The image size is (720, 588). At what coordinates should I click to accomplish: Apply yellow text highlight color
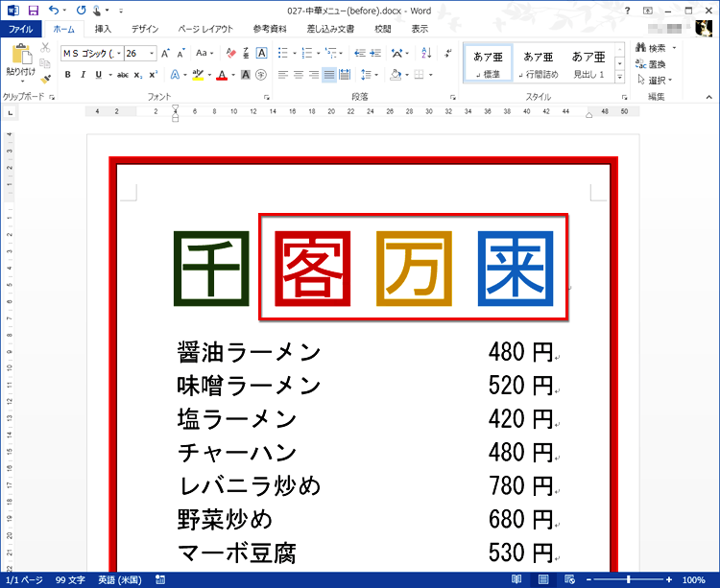pyautogui.click(x=198, y=75)
